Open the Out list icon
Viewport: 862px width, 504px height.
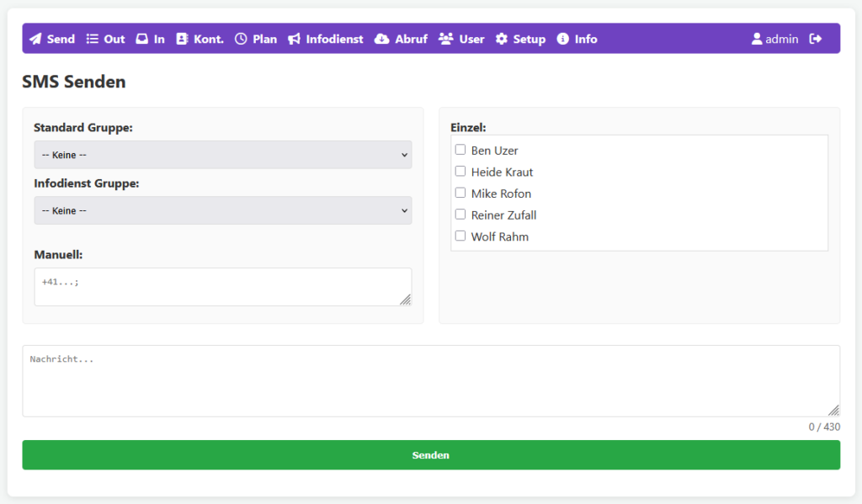click(x=93, y=39)
